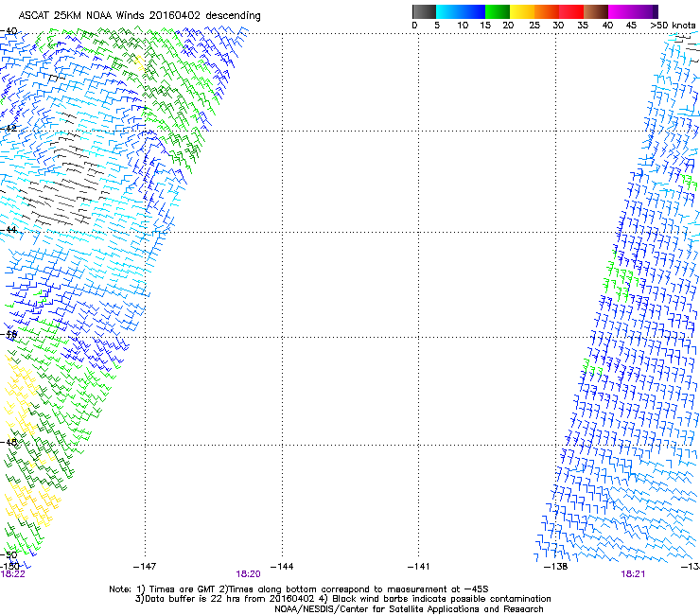Click the '-42' latitude label
Viewport: 700px width, 615px height.
point(9,128)
